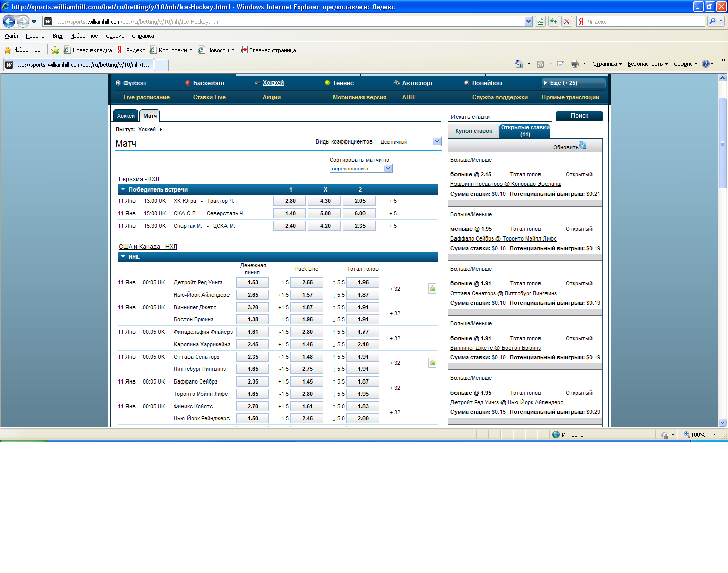Collapse the NHL section header
The height and width of the screenshot is (573, 728).
tap(123, 257)
